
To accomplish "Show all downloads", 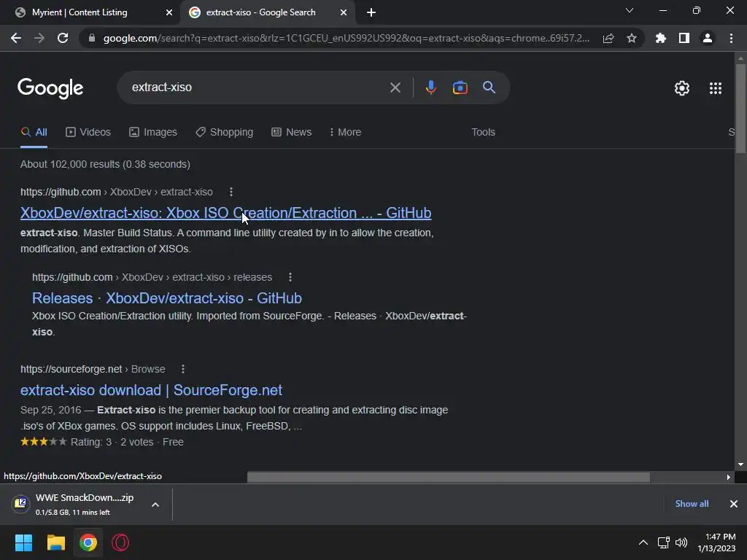I will [x=692, y=504].
